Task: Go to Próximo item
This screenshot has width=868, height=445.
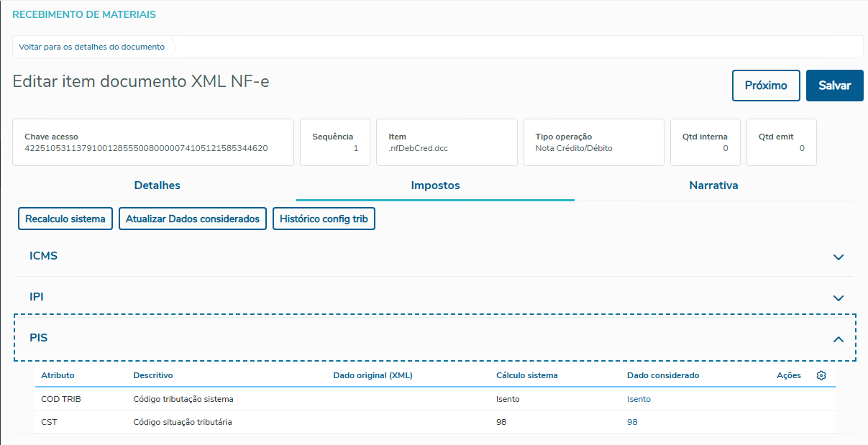Action: 766,86
